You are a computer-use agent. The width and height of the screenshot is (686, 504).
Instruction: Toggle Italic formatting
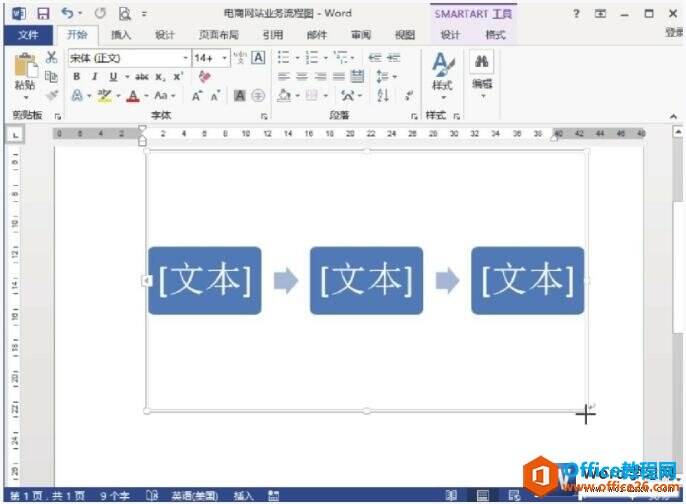coord(94,77)
